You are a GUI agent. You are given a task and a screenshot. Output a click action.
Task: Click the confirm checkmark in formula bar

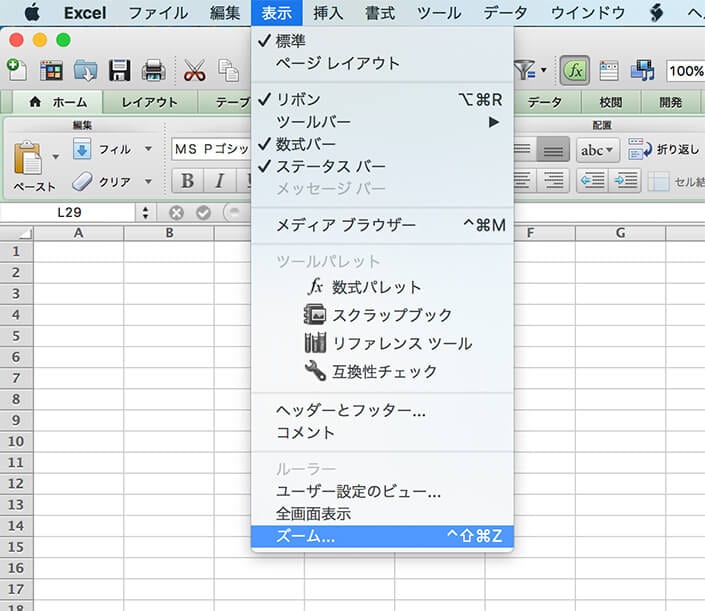coord(203,213)
